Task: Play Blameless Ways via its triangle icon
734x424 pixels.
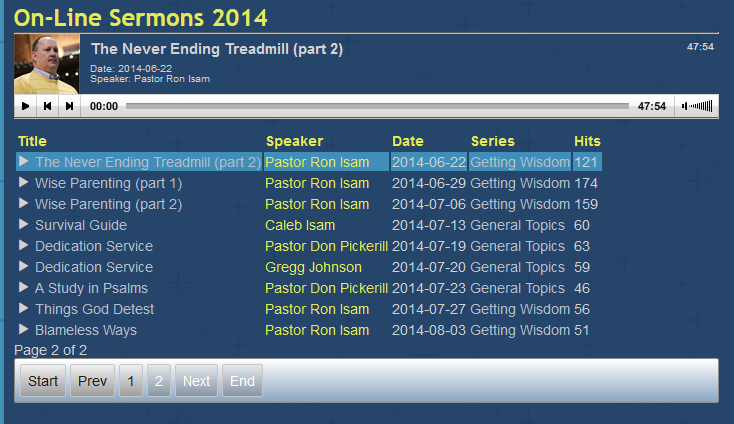Action: pyautogui.click(x=23, y=329)
